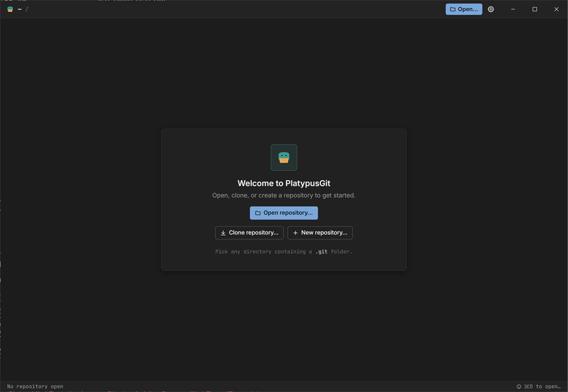This screenshot has width=568, height=392.
Task: Choose Clone repository... option
Action: [249, 233]
